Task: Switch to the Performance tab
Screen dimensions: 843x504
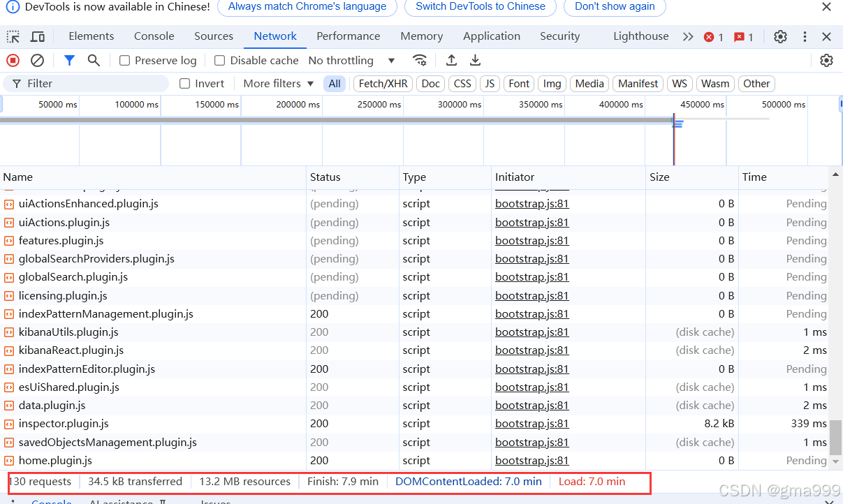Action: (x=348, y=36)
